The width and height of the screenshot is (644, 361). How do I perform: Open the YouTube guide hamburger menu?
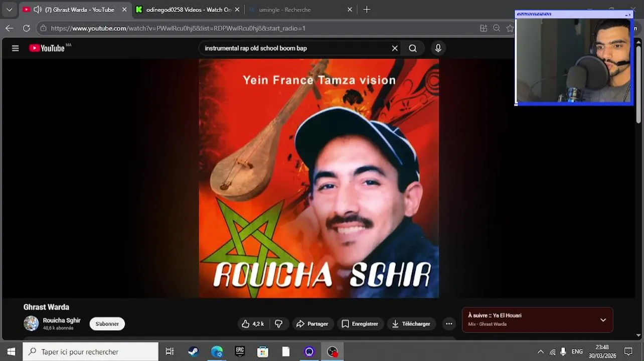[x=15, y=48]
